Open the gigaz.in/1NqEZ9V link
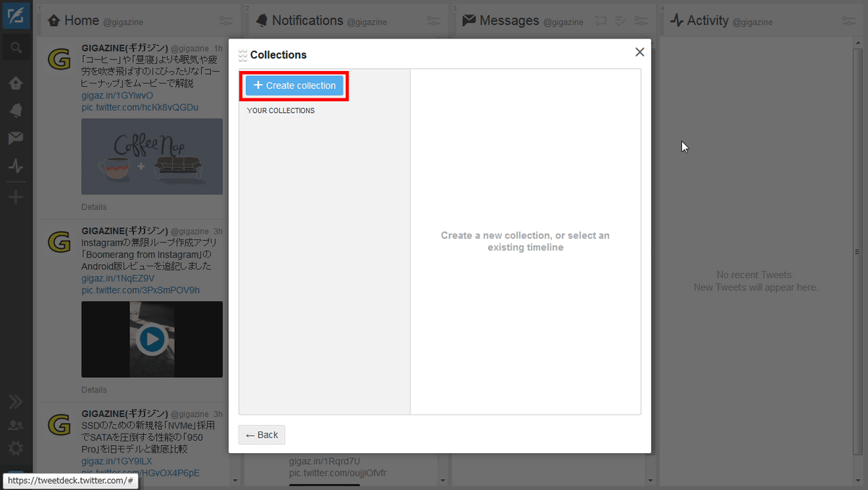The image size is (868, 490). pos(118,278)
